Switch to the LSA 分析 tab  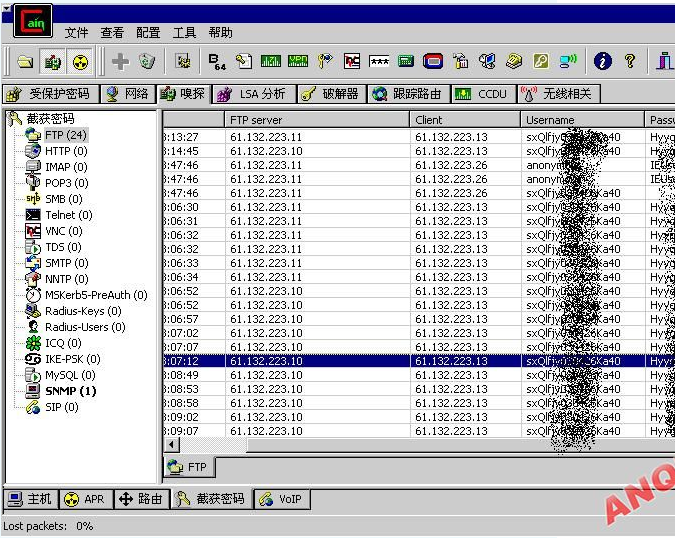[254, 93]
